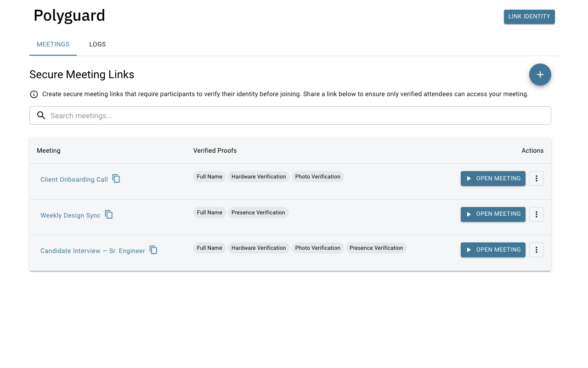This screenshot has height=368, width=588.
Task: Open meeting for Client Onboarding Call
Action: pos(493,178)
